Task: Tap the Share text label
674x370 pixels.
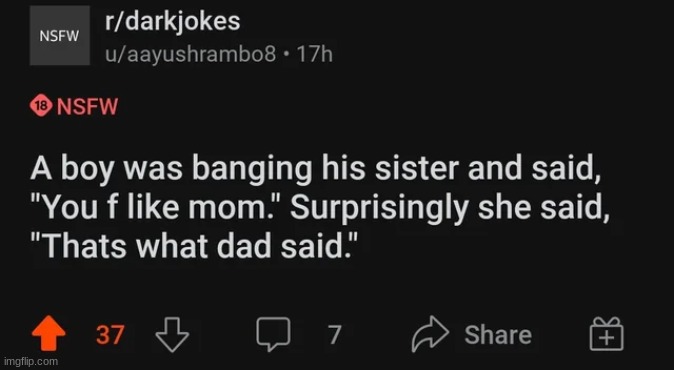Action: 498,334
